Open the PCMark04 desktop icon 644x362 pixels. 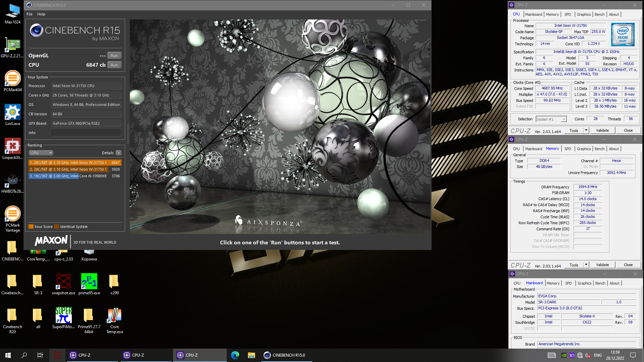[x=12, y=81]
